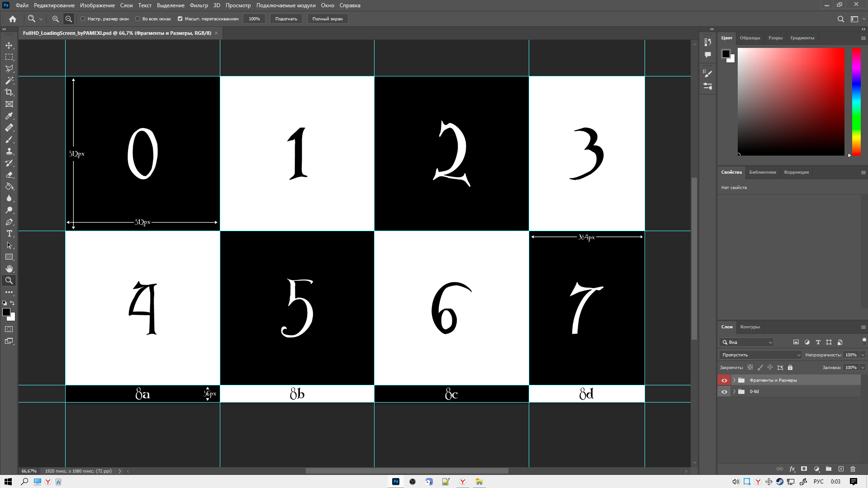Click the 'Полный экран' button
The height and width of the screenshot is (488, 868).
327,19
